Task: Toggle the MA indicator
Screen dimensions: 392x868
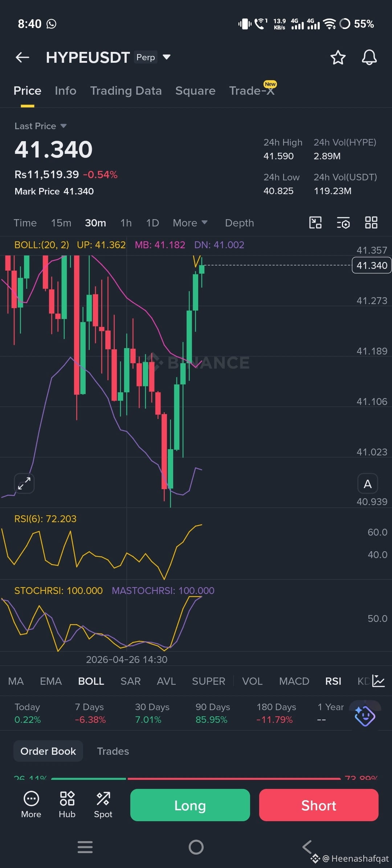Action: [16, 681]
